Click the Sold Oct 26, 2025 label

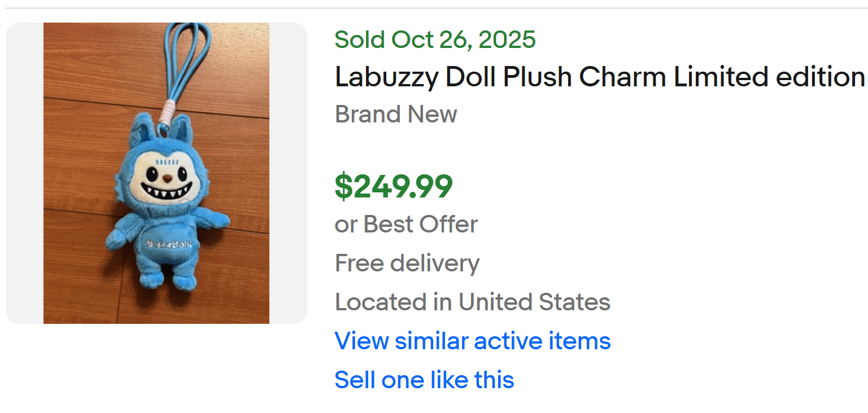435,39
